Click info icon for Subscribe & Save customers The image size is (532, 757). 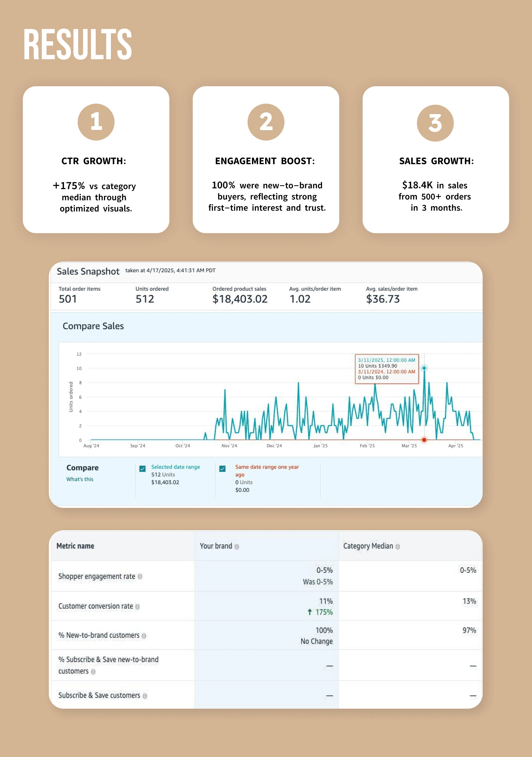point(145,696)
